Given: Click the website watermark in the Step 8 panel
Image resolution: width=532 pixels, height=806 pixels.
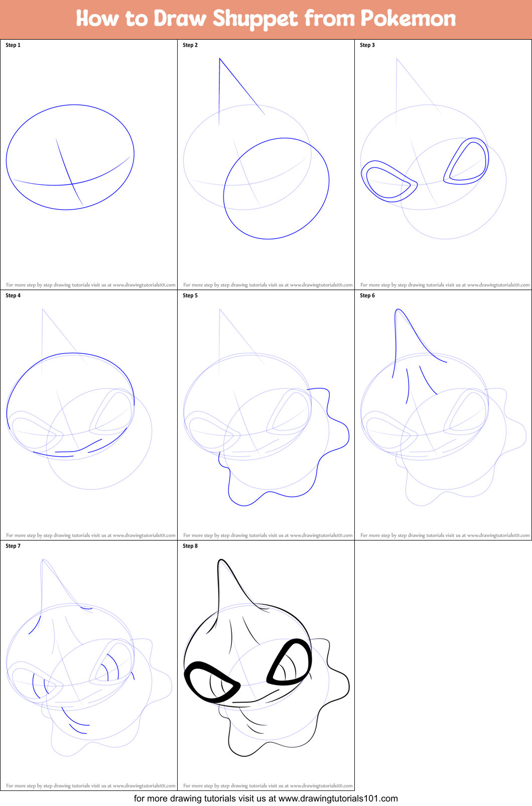Looking at the screenshot, I should [268, 786].
